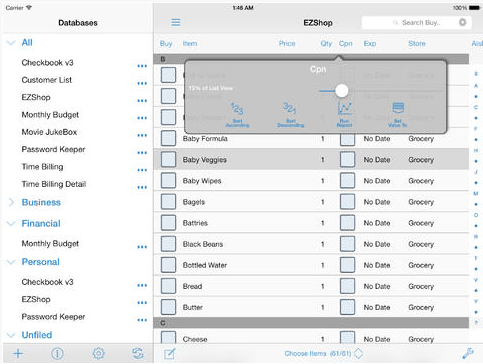Screen dimensions: 483x364
Task: Open Movie JukeBox database
Action: coord(49,132)
